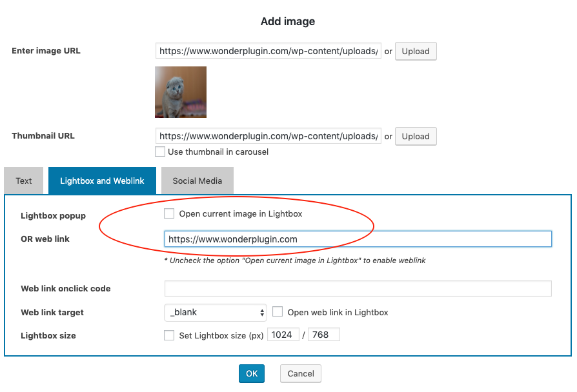Check Open current image in Lightbox
This screenshot has width=577, height=392.
[x=169, y=213]
